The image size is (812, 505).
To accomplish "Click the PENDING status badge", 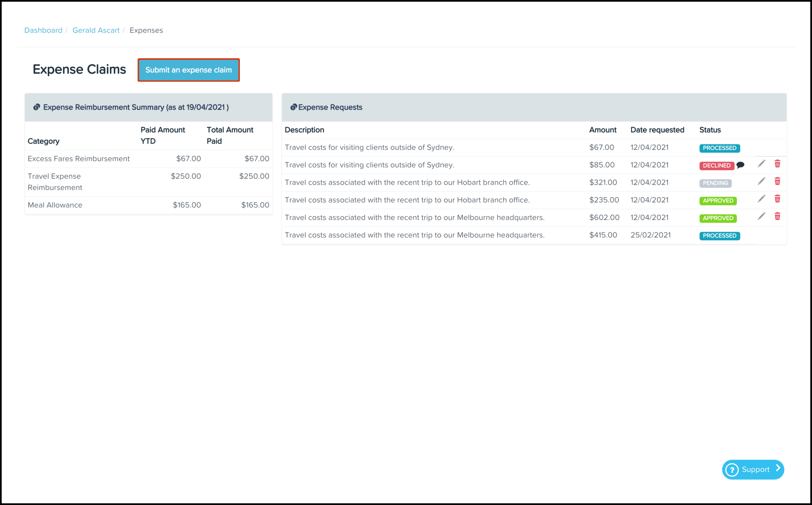I will [x=715, y=183].
